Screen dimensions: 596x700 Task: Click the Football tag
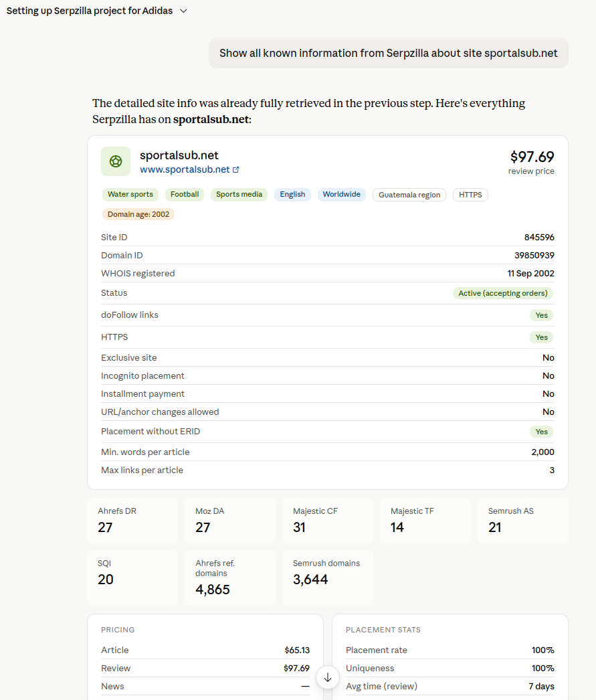click(x=185, y=194)
